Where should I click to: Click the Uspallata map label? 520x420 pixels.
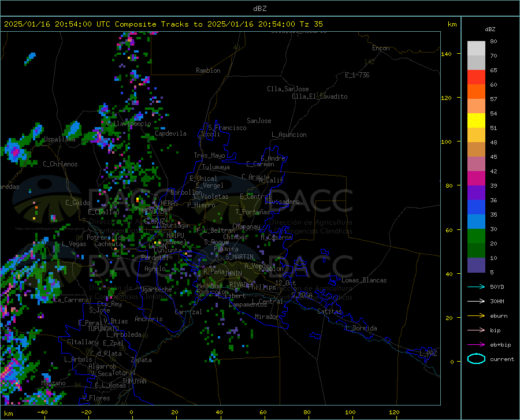point(60,139)
